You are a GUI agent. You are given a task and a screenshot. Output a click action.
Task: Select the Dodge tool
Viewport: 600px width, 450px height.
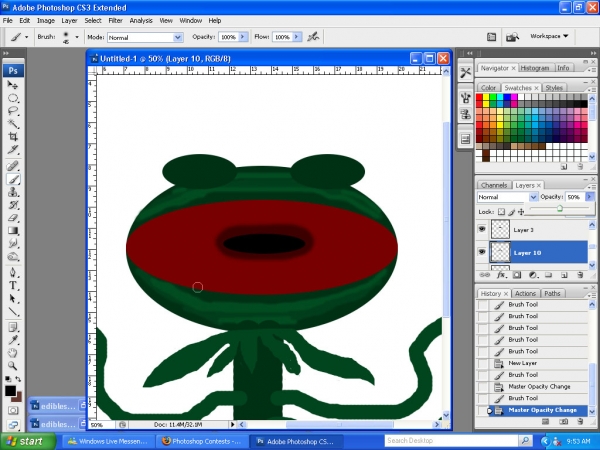13,256
